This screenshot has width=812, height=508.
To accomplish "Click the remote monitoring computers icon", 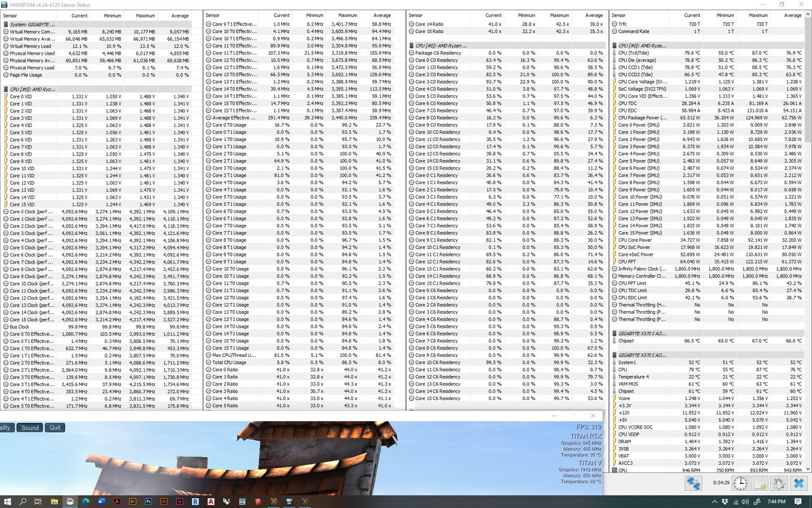I will click(x=693, y=483).
